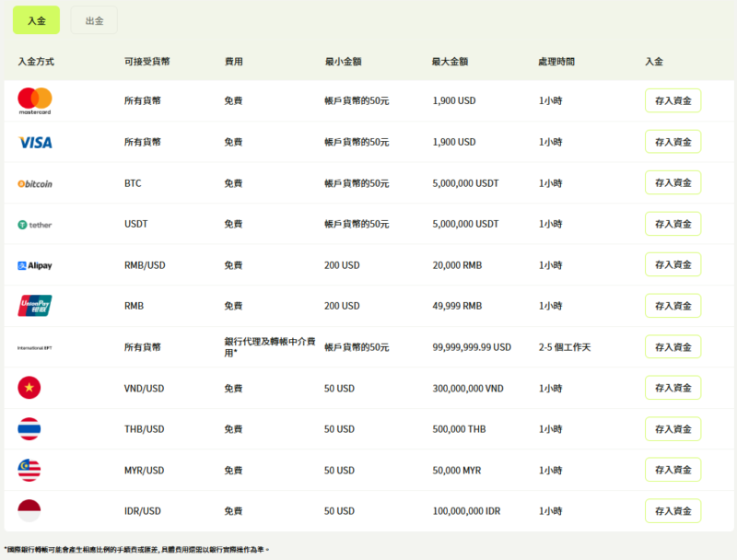Deposit funds using the IDR/USD row button
737x560 pixels.
tap(673, 510)
